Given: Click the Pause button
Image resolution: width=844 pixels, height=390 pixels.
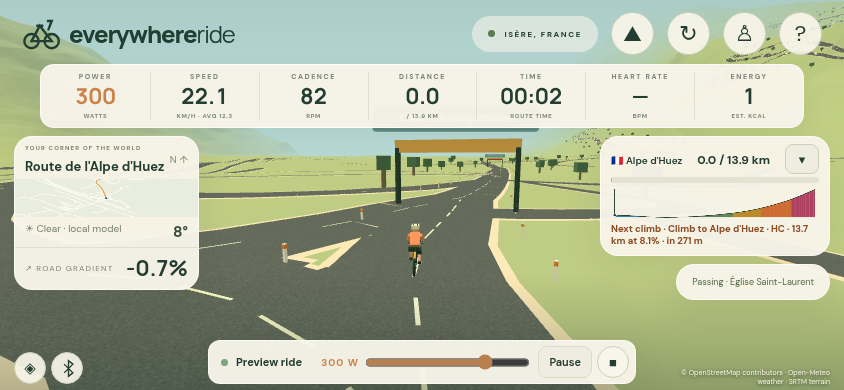Looking at the screenshot, I should click(565, 362).
